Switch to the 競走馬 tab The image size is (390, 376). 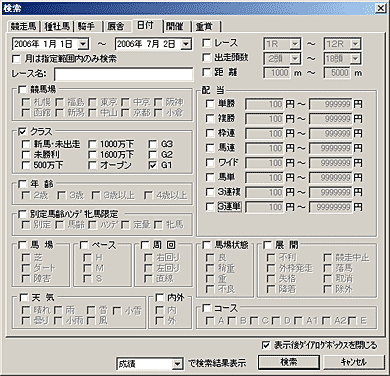(x=23, y=26)
